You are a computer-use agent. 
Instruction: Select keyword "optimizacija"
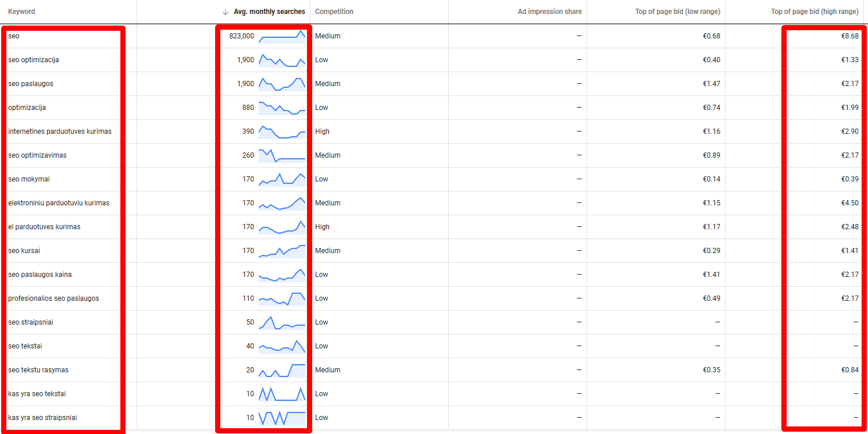click(27, 108)
